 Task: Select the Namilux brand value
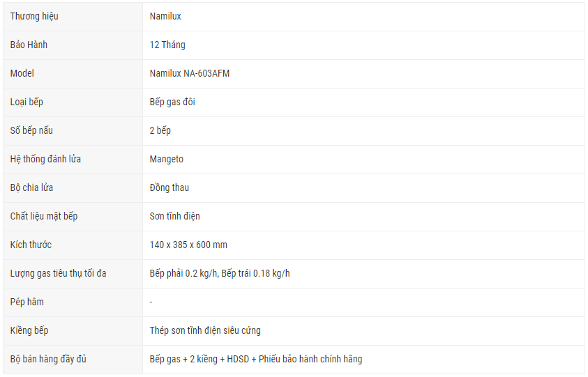tap(165, 17)
